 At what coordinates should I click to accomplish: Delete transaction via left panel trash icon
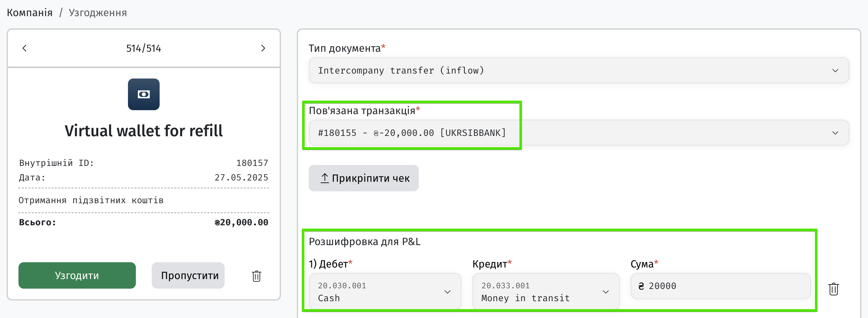click(257, 276)
